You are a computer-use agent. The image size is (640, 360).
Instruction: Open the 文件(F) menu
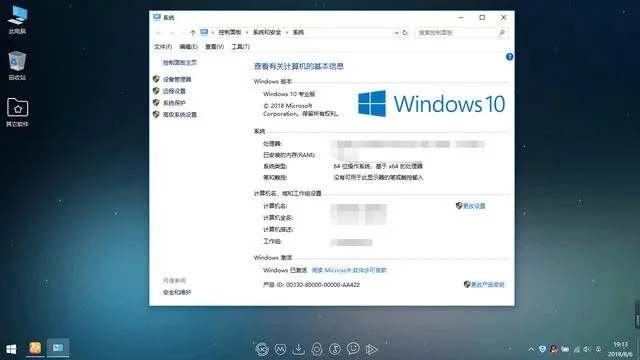point(163,47)
